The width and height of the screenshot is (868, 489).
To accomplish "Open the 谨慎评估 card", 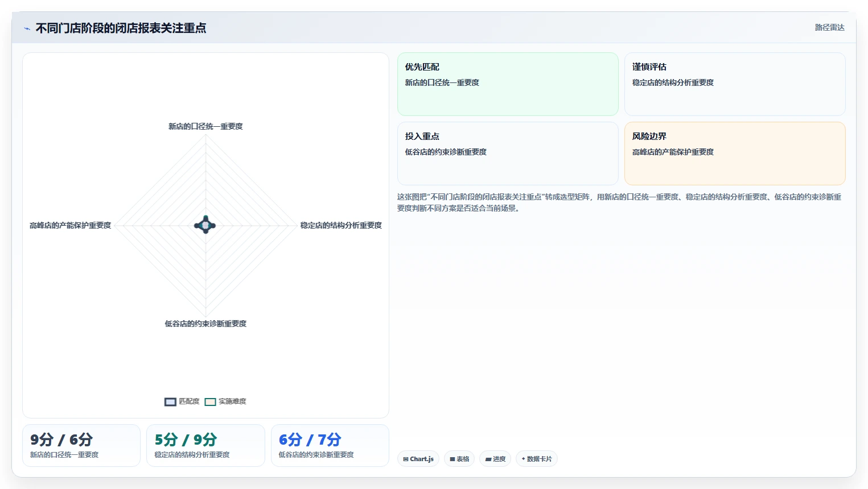I will tap(735, 84).
